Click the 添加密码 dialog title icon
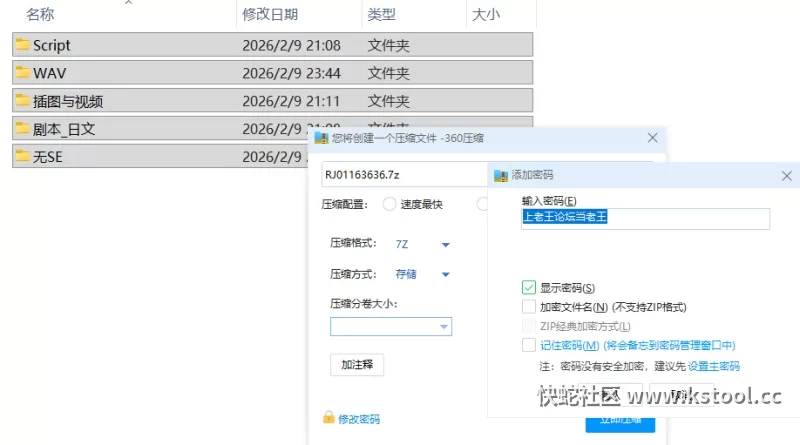Viewport: 800px width, 445px height. 501,176
